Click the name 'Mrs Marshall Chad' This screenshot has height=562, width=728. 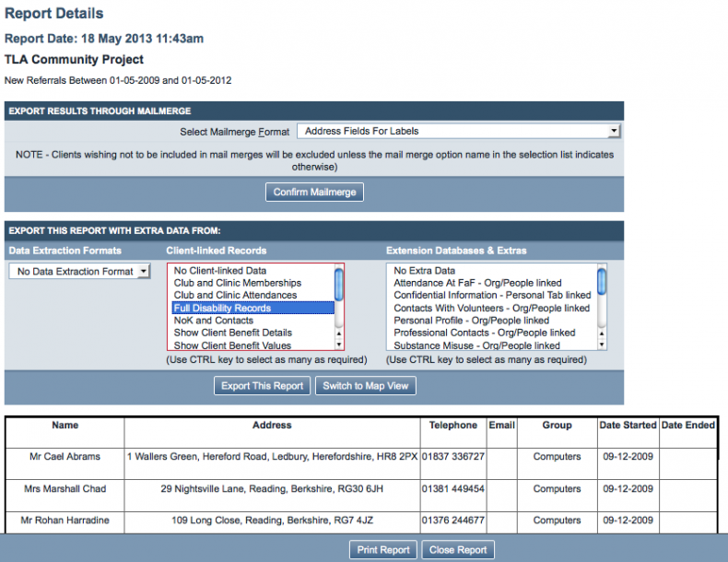tap(65, 488)
